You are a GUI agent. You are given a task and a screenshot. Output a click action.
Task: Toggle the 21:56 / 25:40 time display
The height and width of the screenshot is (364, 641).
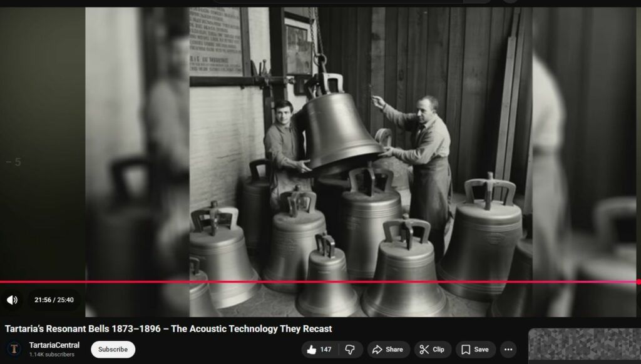coord(54,300)
